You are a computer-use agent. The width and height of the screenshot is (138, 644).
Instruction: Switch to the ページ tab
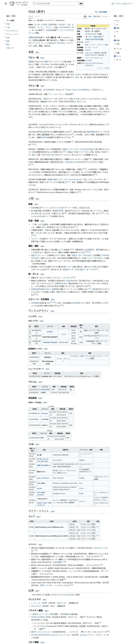point(30,17)
